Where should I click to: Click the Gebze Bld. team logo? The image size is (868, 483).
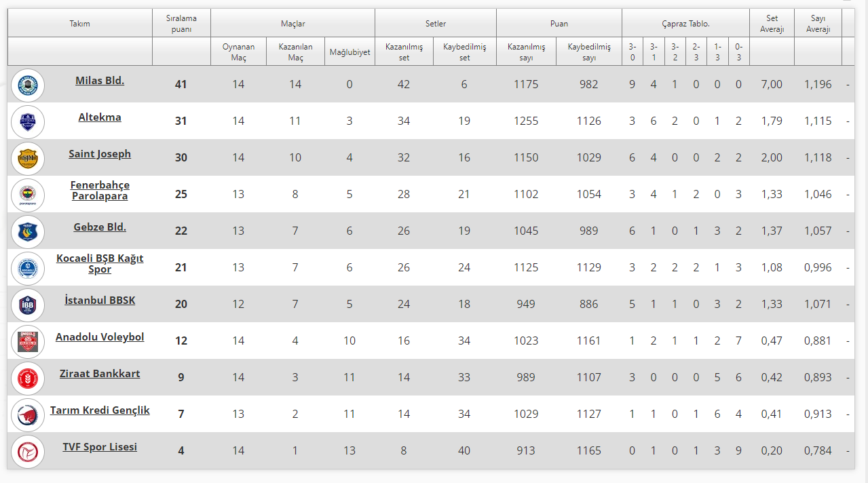[28, 232]
